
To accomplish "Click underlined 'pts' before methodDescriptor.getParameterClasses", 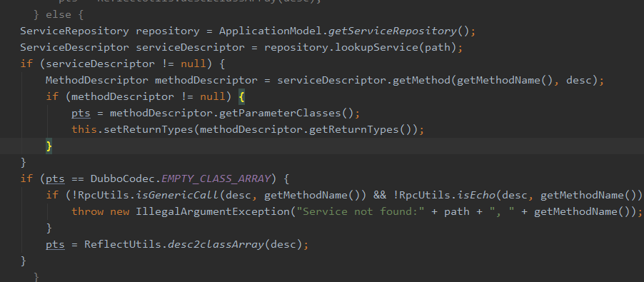I will click(x=81, y=113).
